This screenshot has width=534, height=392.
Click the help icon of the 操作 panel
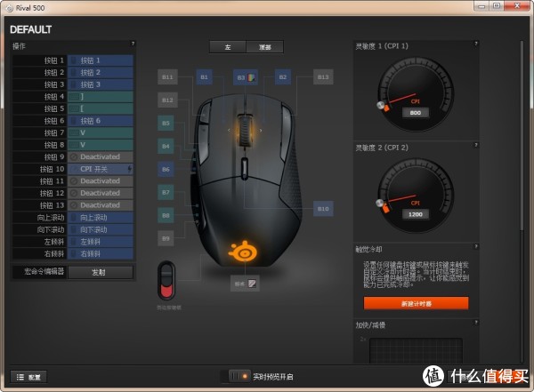point(133,44)
